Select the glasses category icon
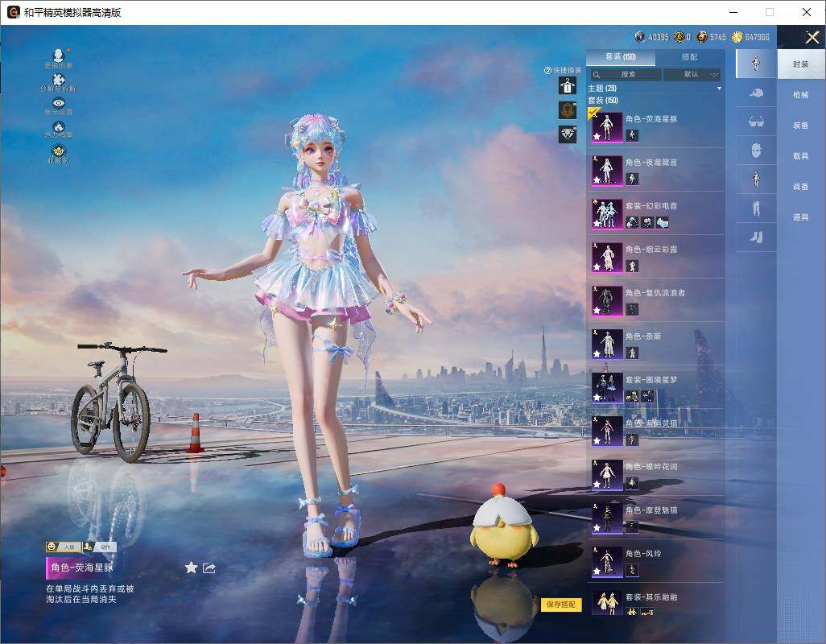Image resolution: width=826 pixels, height=644 pixels. click(756, 122)
